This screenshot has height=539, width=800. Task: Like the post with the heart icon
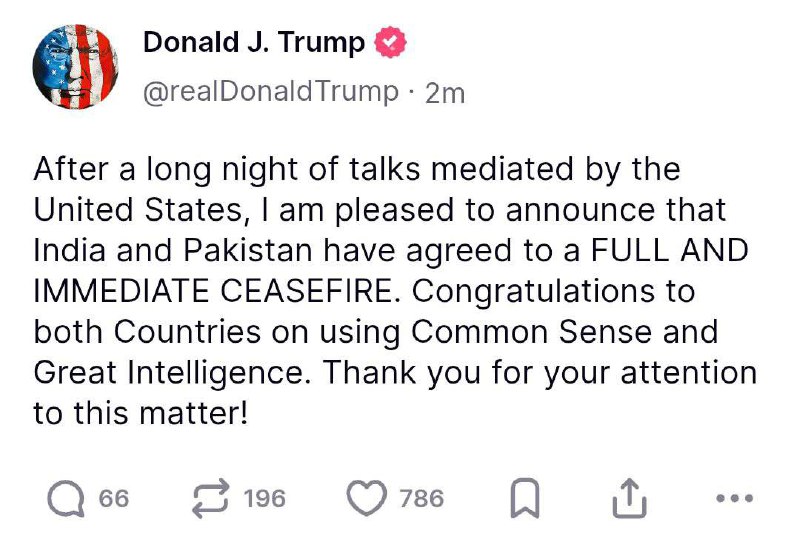(x=367, y=497)
